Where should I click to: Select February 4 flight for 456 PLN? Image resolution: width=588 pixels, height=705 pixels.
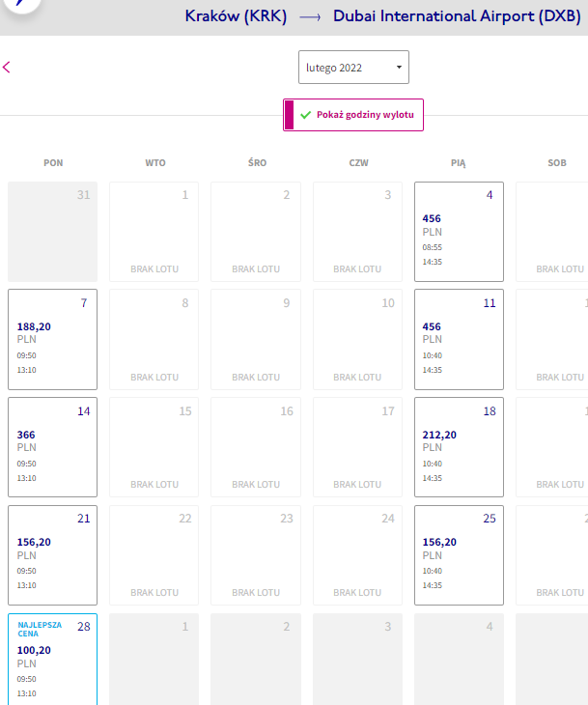point(459,232)
